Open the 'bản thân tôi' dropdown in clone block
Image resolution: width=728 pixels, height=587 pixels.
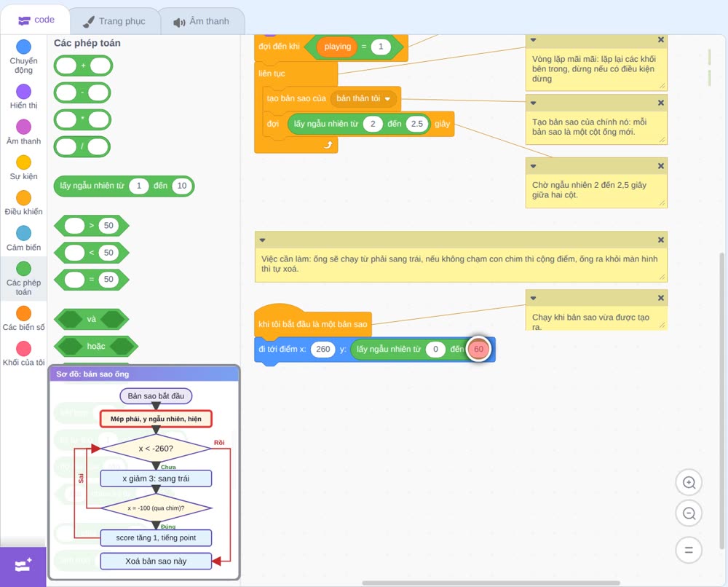click(x=363, y=98)
